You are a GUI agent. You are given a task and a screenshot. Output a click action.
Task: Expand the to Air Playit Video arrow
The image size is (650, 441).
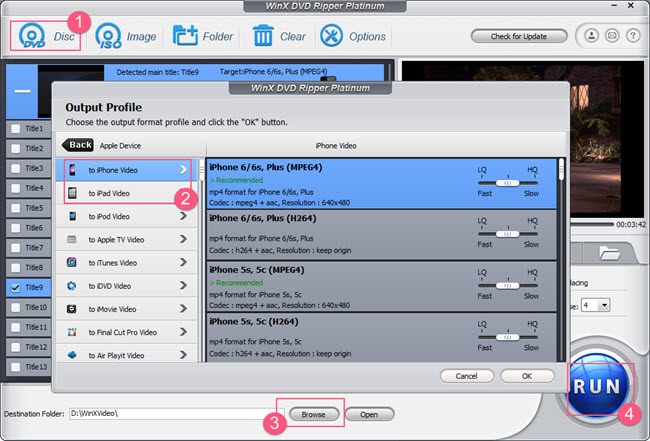pyautogui.click(x=183, y=355)
